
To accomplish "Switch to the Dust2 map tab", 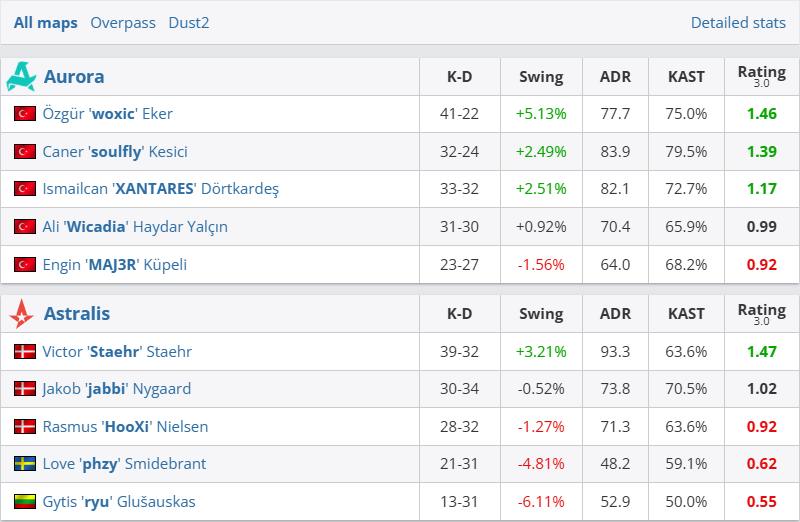I will pos(189,22).
